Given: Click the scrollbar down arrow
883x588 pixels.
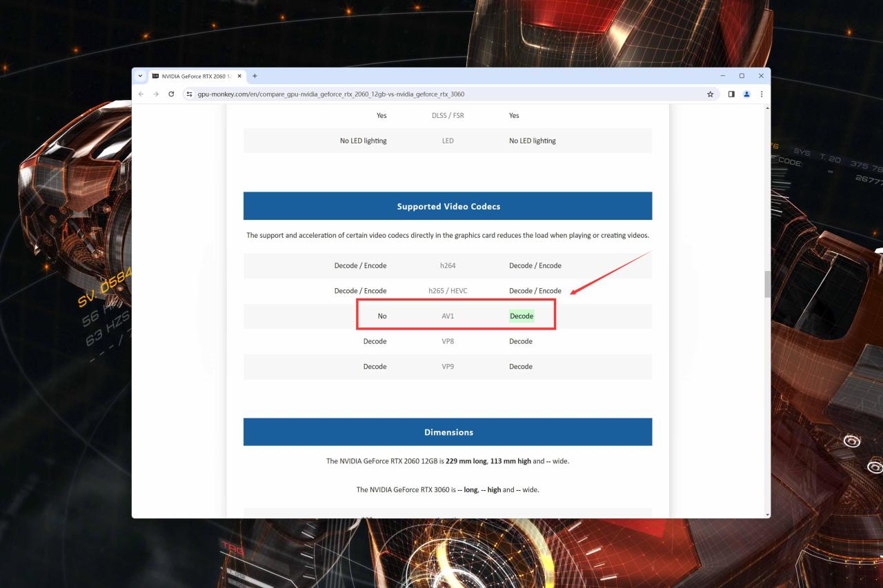Looking at the screenshot, I should (767, 514).
